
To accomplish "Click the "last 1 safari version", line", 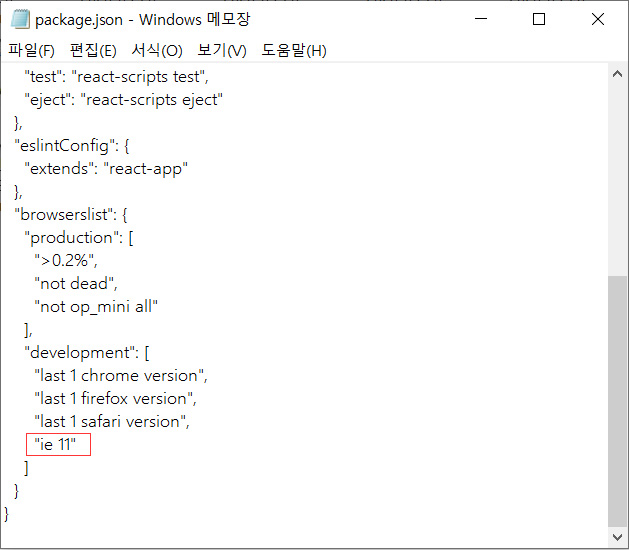I will coord(112,422).
